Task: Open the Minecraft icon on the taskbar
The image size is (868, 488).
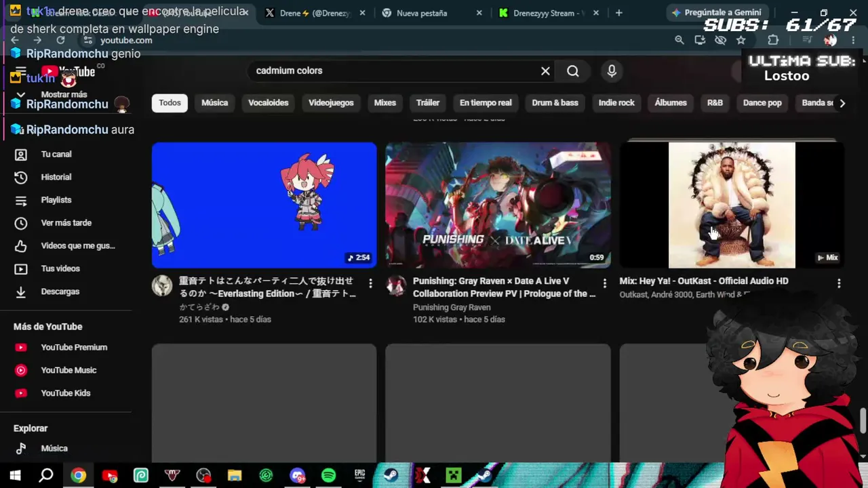Action: (x=454, y=476)
